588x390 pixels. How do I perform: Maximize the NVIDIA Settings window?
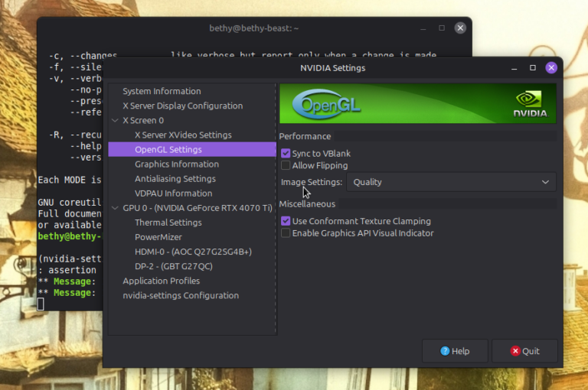533,68
